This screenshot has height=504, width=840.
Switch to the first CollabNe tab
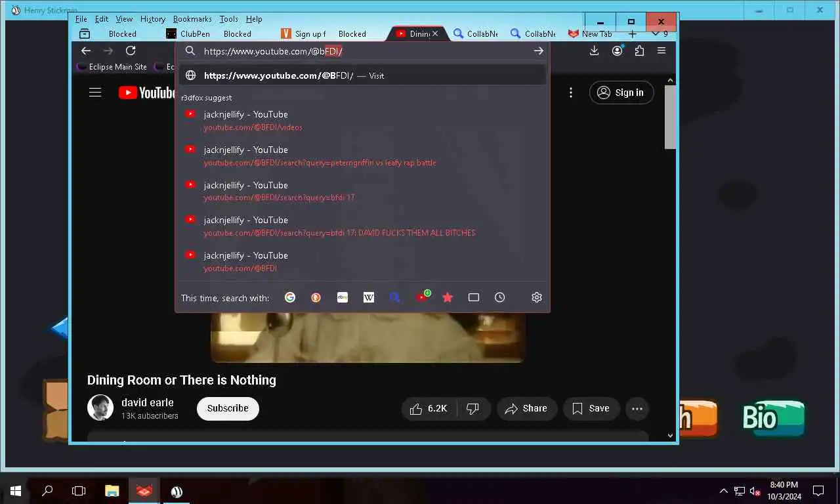click(x=475, y=33)
